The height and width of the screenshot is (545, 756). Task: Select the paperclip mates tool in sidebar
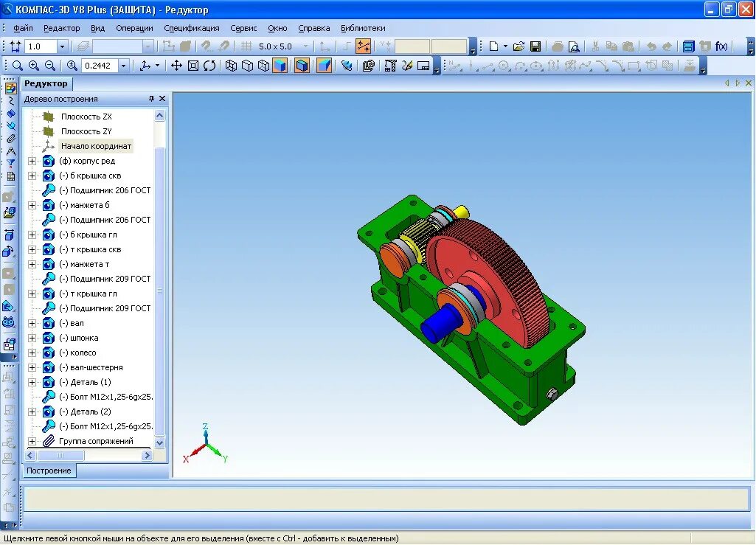tap(10, 139)
